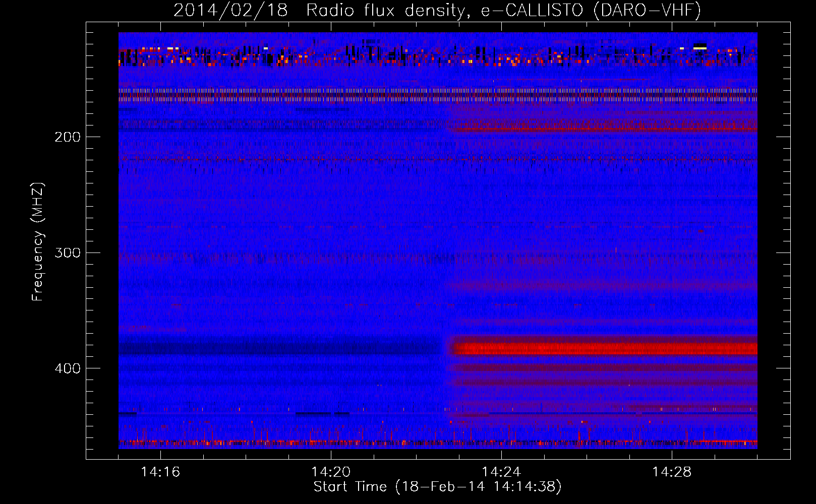The image size is (816, 504).
Task: Click the 'Start Time (18-Feb-14 14:14:38)' label
Action: point(437,487)
